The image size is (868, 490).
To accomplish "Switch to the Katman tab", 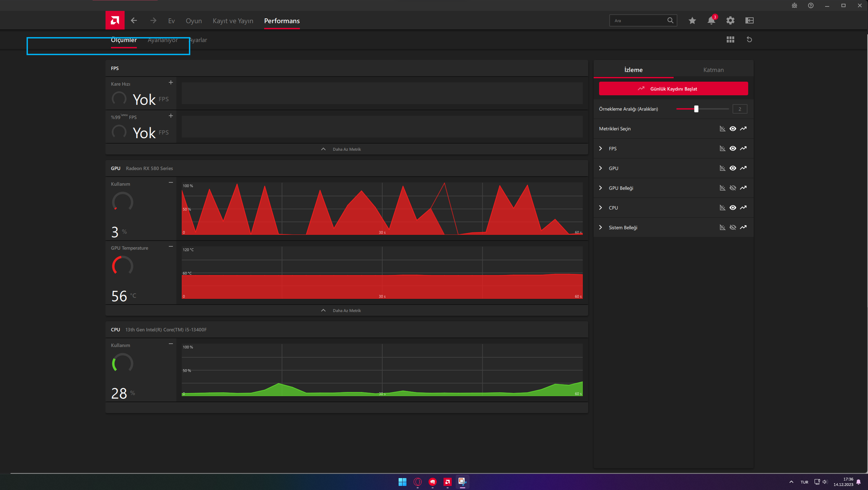I will tap(713, 70).
